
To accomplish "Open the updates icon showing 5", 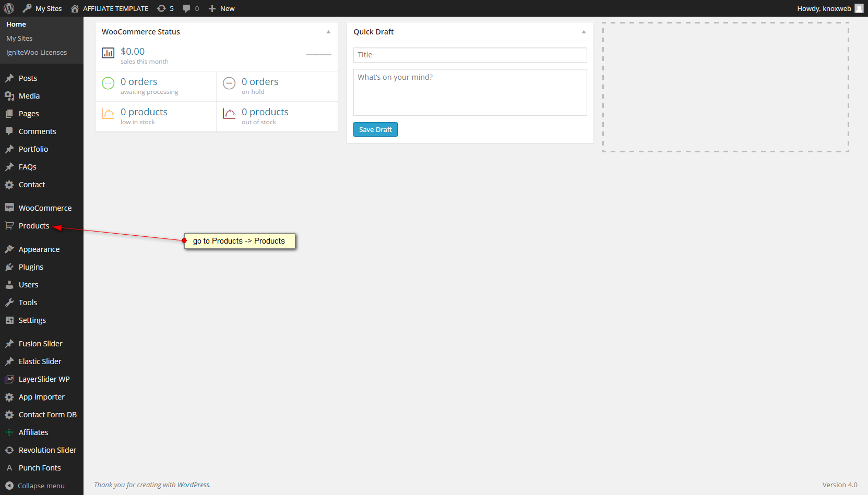I will (165, 8).
